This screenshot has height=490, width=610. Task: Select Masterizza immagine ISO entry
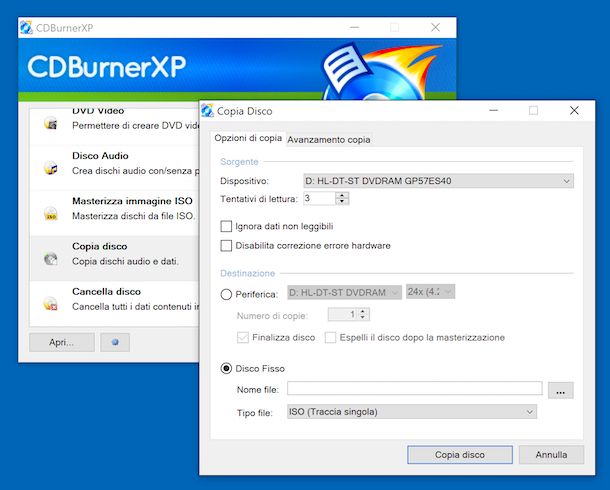(x=115, y=213)
